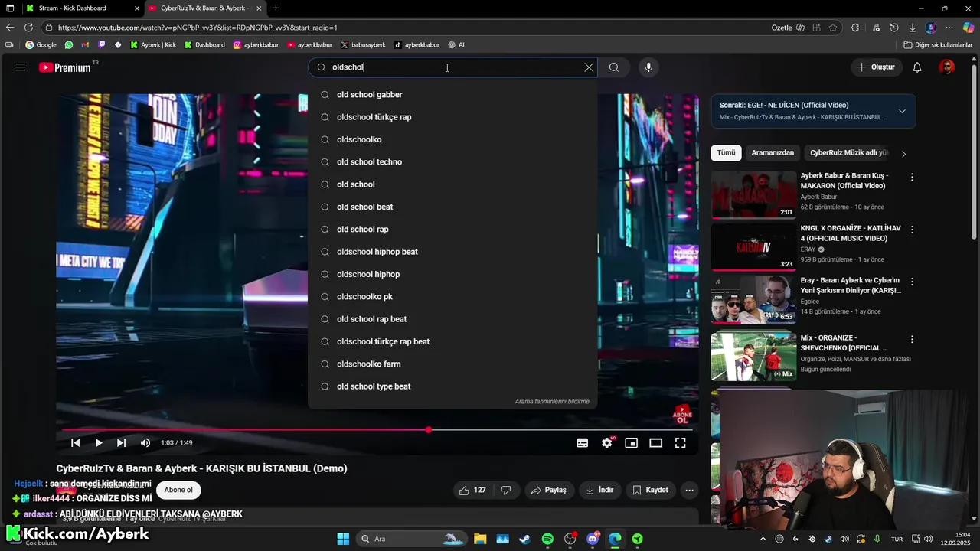Mute the video with the volume icon
This screenshot has width=980, height=551.
tap(145, 442)
